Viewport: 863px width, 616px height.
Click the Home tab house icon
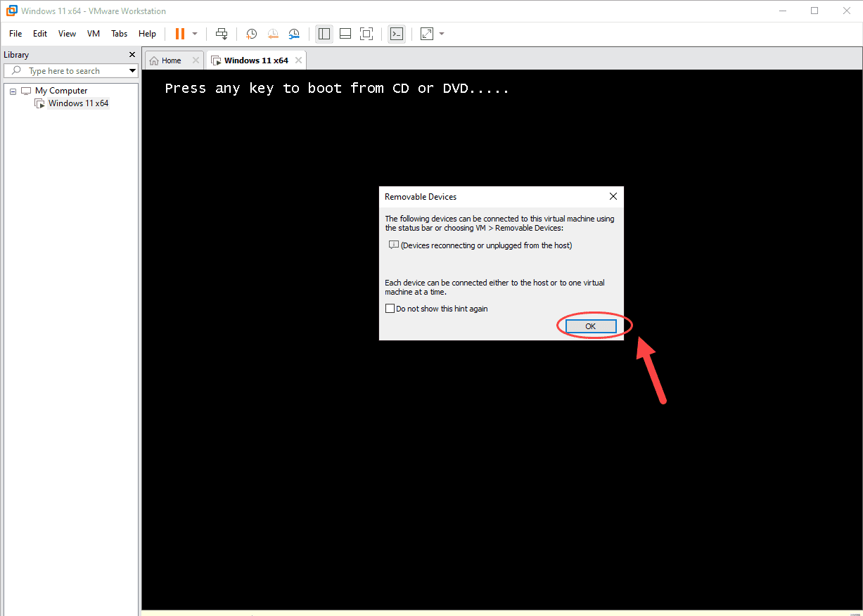pos(154,60)
